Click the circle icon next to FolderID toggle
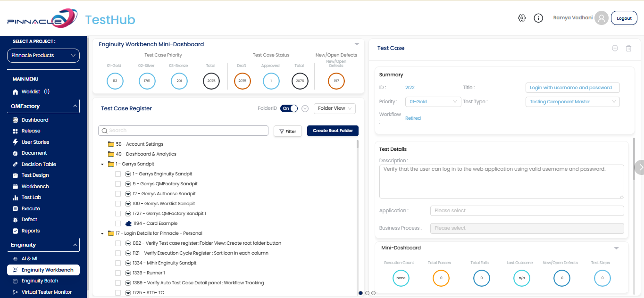 [305, 108]
